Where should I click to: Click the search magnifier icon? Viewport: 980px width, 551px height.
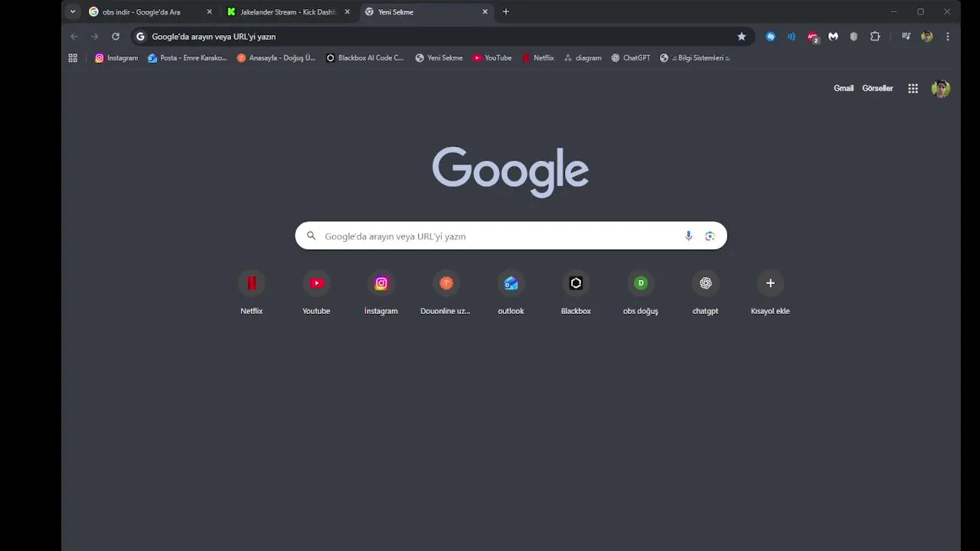click(x=311, y=236)
